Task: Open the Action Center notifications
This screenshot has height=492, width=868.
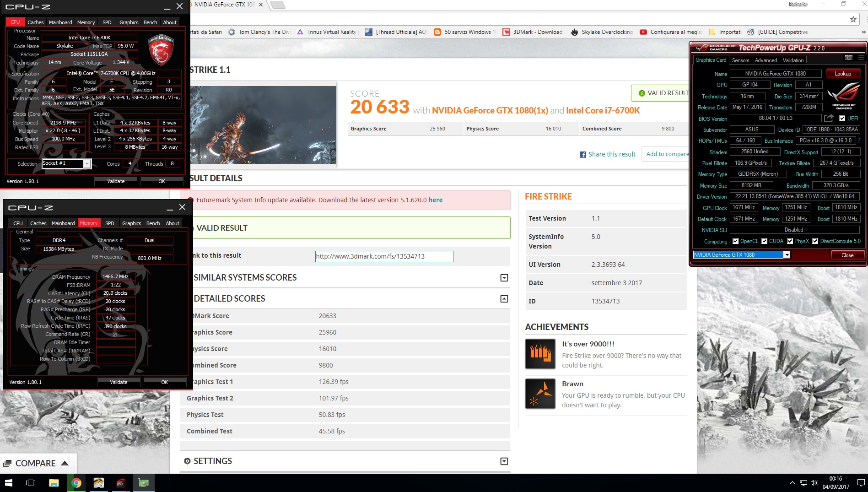Action: 861,483
